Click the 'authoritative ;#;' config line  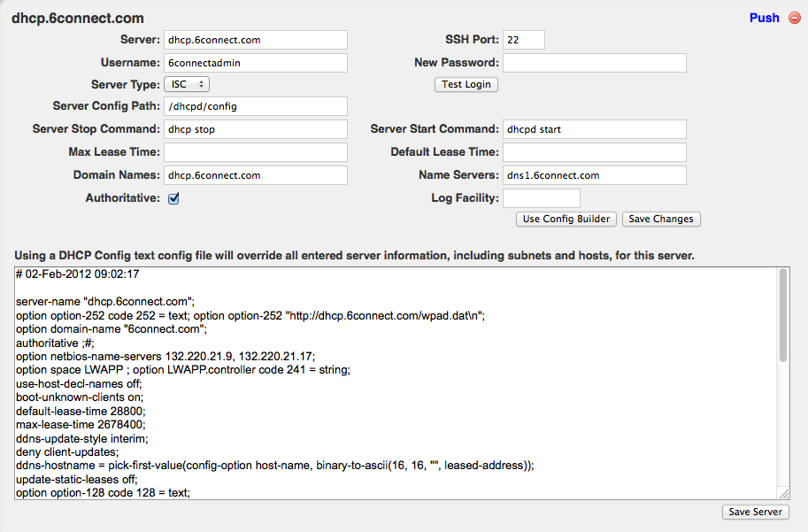coord(55,343)
